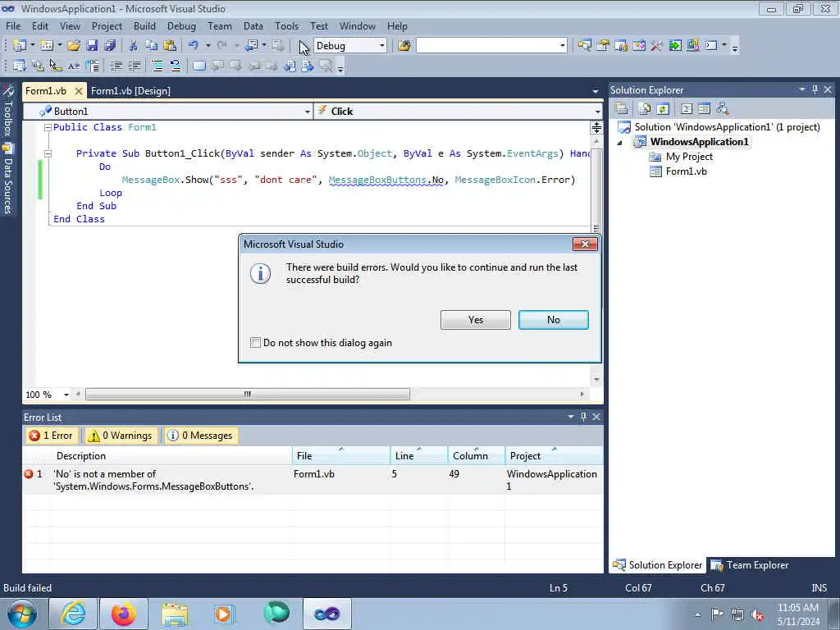
Task: Increase the line indent in text editor toolbar
Action: [135, 66]
